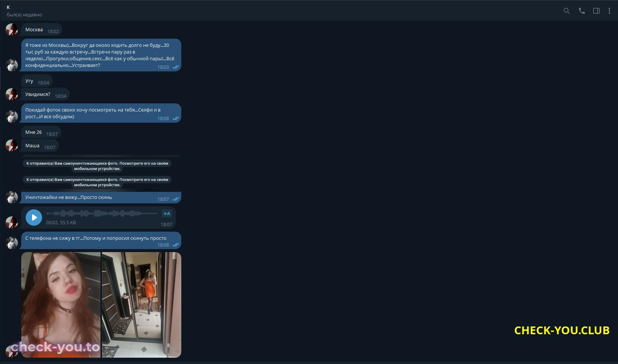Image resolution: width=618 pixels, height=364 pixels.
Task: Click avatar beside 'Покидай фоток своих' message
Action: point(12,116)
